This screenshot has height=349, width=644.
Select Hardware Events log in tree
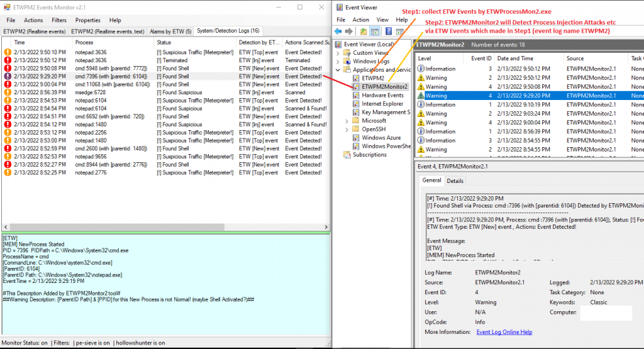click(x=382, y=95)
